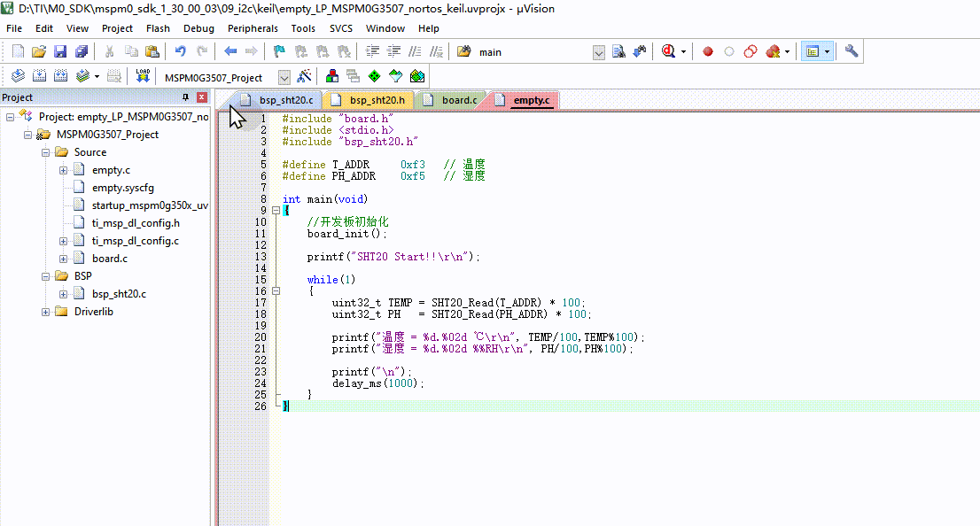Download code to flash with LOAD icon
The image size is (980, 526).
pyautogui.click(x=143, y=76)
